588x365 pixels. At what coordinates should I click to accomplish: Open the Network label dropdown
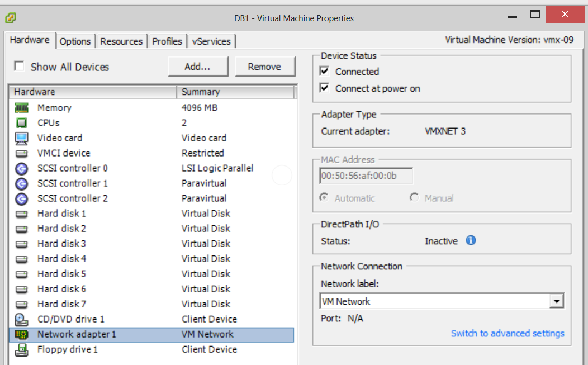(x=556, y=302)
